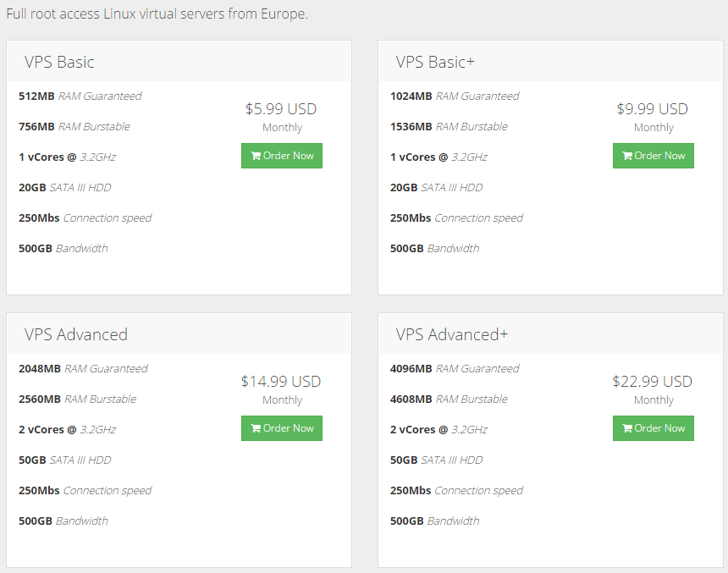This screenshot has width=728, height=573.
Task: Order the $5.99 USD VPS Basic plan
Action: pyautogui.click(x=282, y=156)
